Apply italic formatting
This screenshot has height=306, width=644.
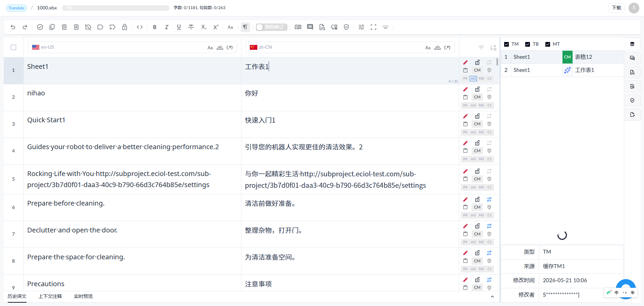point(167,27)
